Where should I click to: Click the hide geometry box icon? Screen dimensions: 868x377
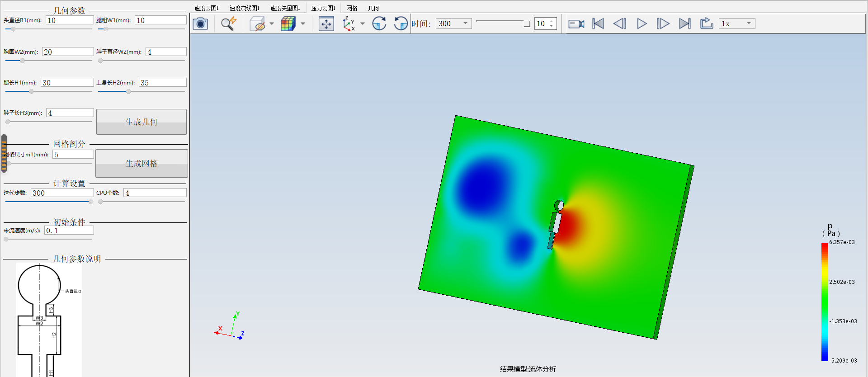(258, 24)
